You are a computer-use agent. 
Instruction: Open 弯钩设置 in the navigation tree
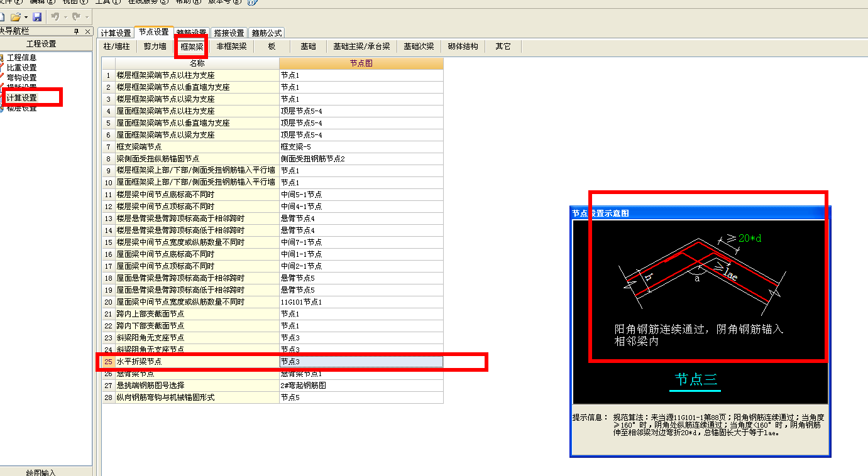pyautogui.click(x=21, y=78)
